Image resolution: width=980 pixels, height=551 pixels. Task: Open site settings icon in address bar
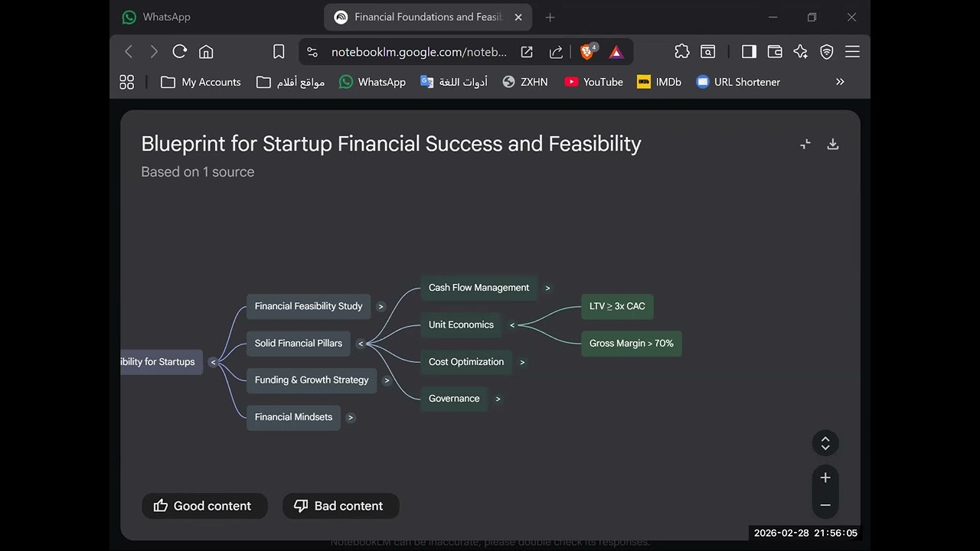[x=312, y=52]
